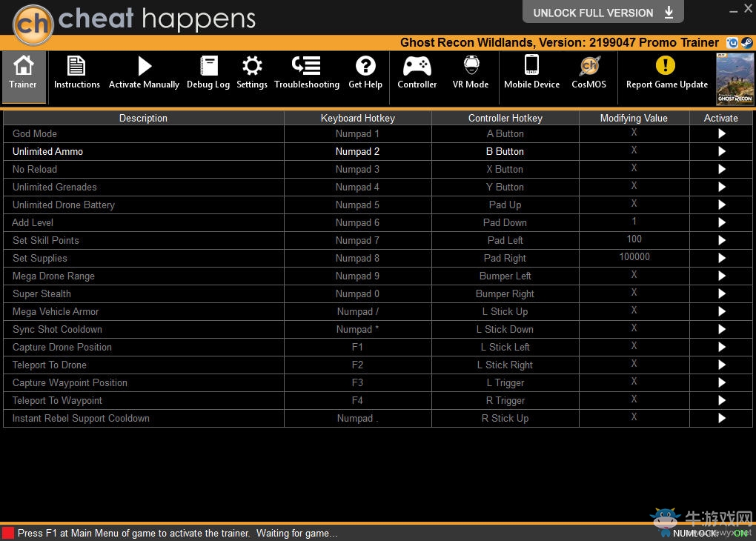Activate the Mega Drone Range cheat
This screenshot has width=756, height=541.
[721, 276]
